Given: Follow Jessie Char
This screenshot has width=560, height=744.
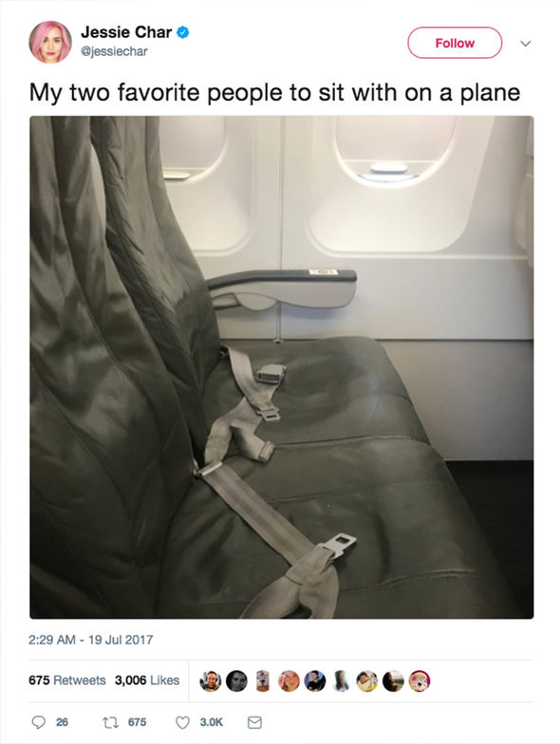Looking at the screenshot, I should pyautogui.click(x=455, y=43).
